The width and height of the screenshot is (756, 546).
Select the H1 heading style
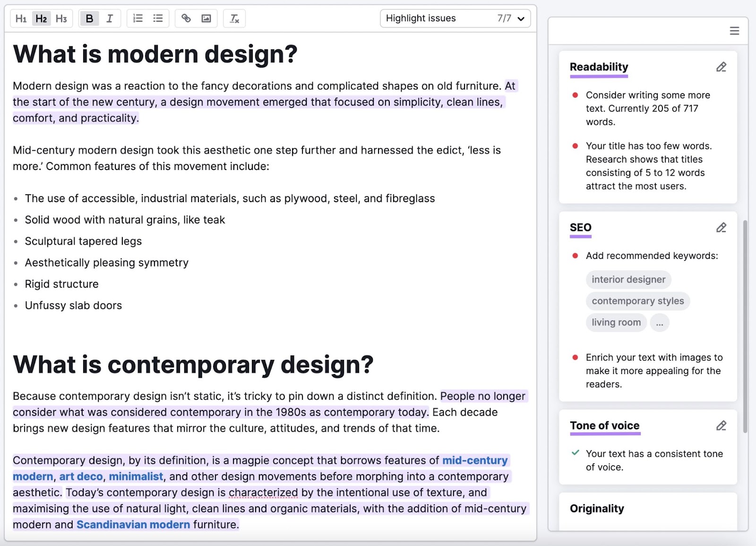pos(21,18)
